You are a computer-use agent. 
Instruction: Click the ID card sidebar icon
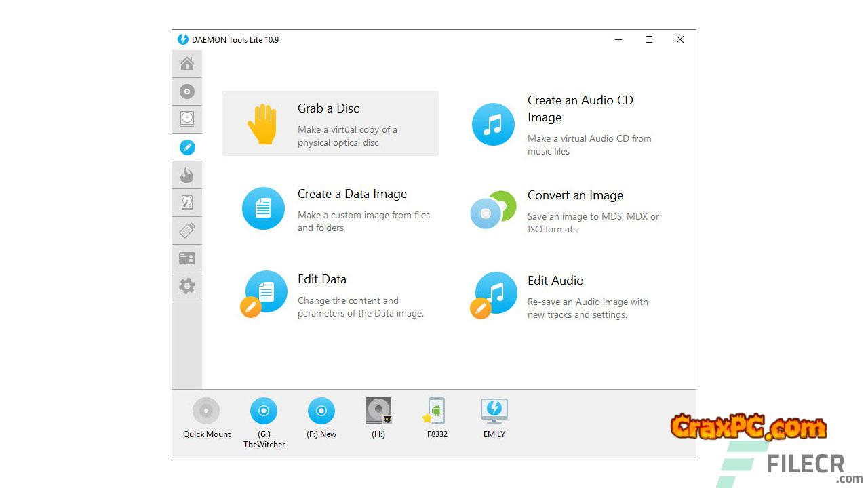click(x=187, y=258)
